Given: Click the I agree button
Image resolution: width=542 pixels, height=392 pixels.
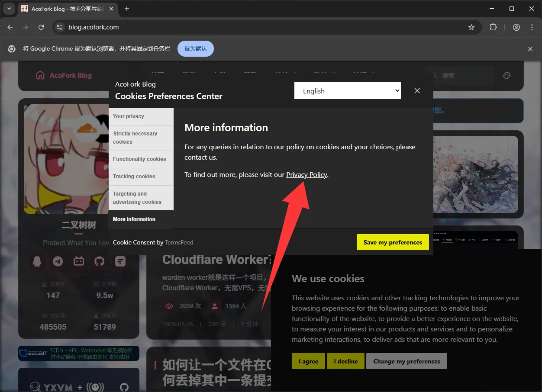Looking at the screenshot, I should click(x=308, y=361).
